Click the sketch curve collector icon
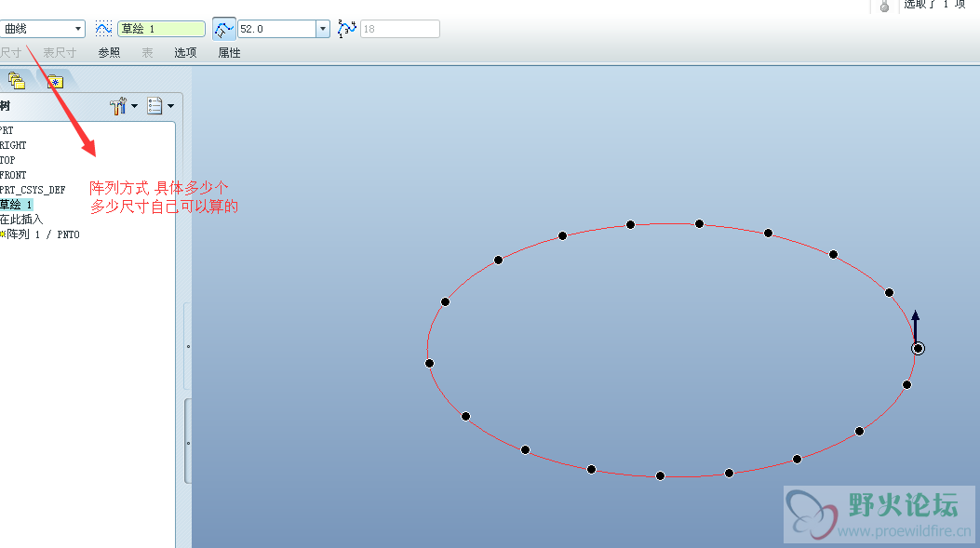Image resolution: width=980 pixels, height=548 pixels. click(x=103, y=28)
